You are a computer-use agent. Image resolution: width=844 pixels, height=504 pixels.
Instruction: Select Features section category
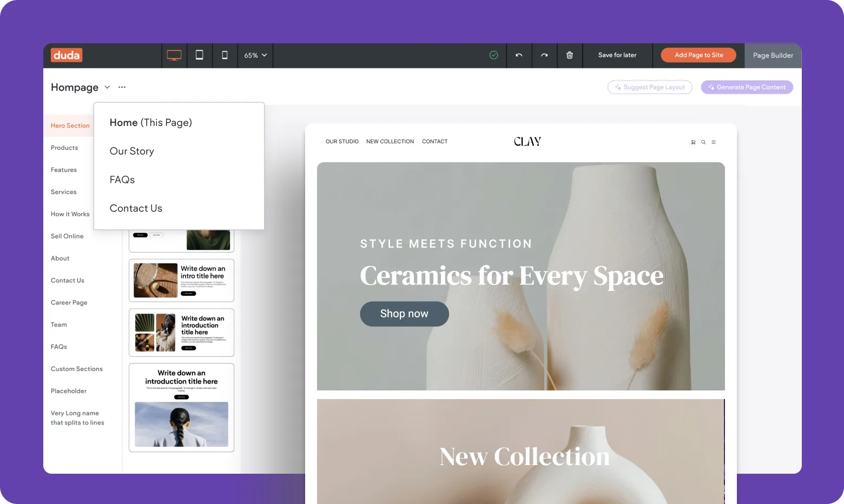click(64, 170)
